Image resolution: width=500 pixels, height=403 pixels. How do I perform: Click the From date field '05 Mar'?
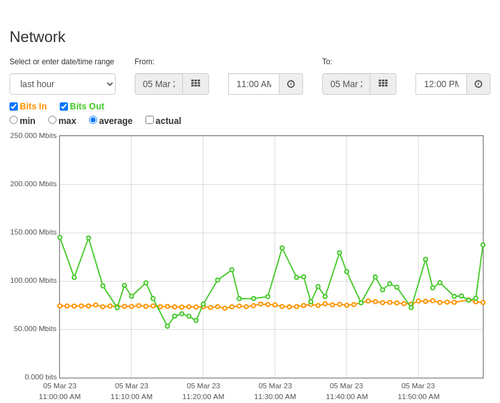pos(159,84)
